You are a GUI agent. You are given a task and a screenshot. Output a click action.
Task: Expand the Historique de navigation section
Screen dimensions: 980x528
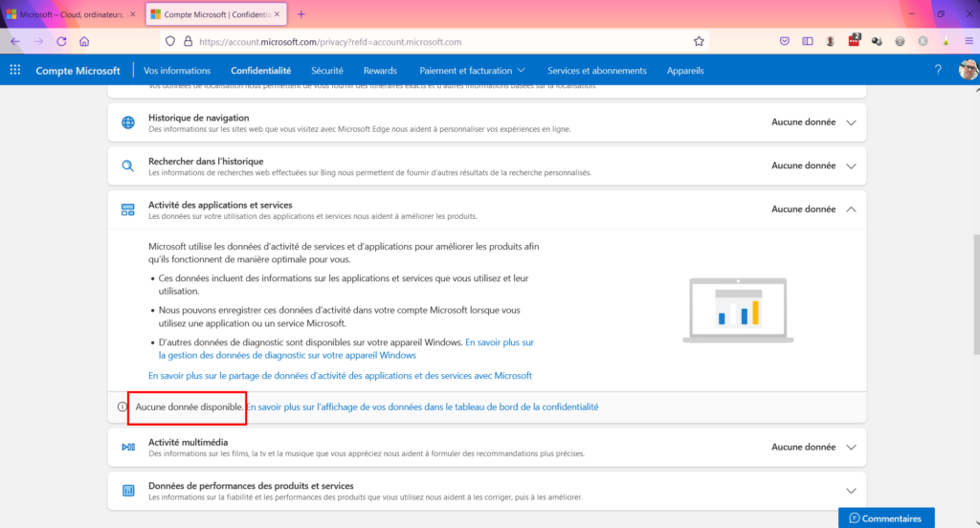851,122
